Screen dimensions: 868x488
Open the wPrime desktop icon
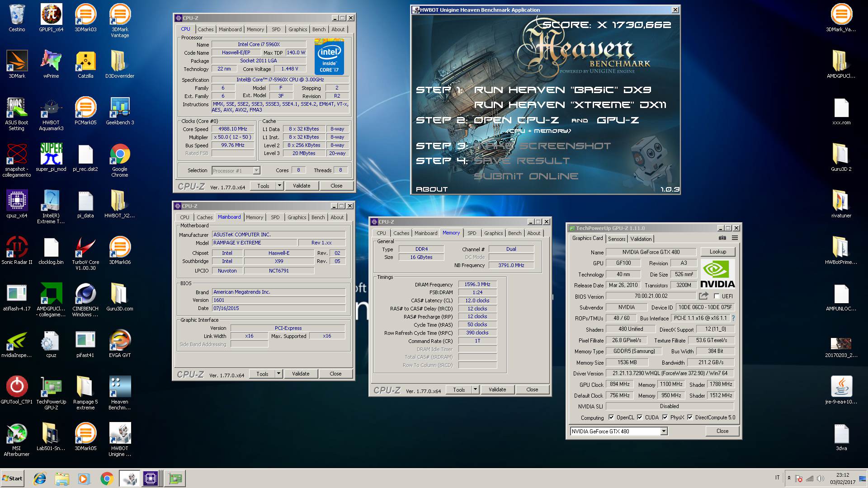pos(51,65)
